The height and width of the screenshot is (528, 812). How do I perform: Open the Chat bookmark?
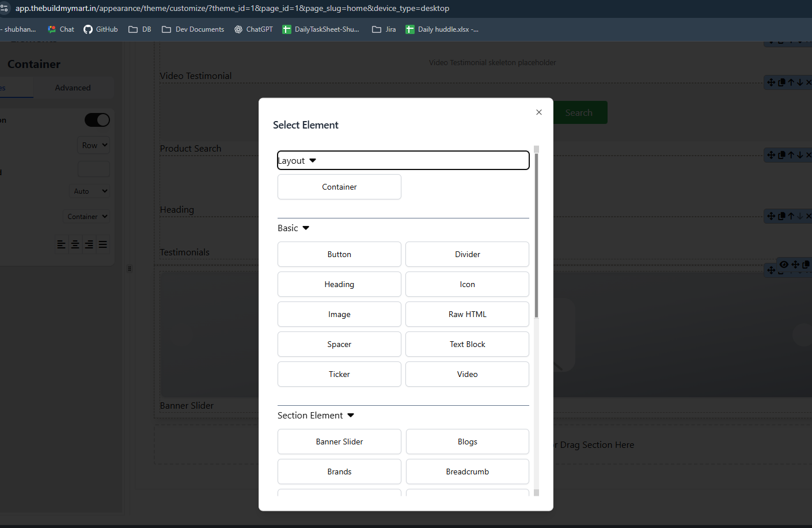coord(61,29)
